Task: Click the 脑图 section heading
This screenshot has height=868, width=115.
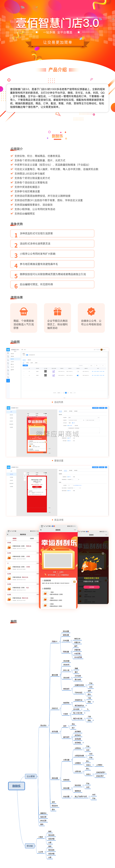Action: tap(13, 621)
